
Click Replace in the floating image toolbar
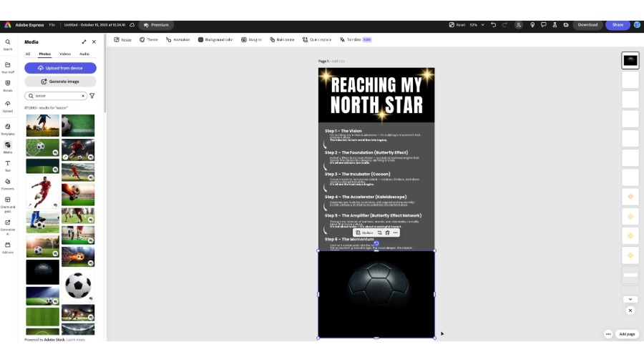tap(364, 233)
